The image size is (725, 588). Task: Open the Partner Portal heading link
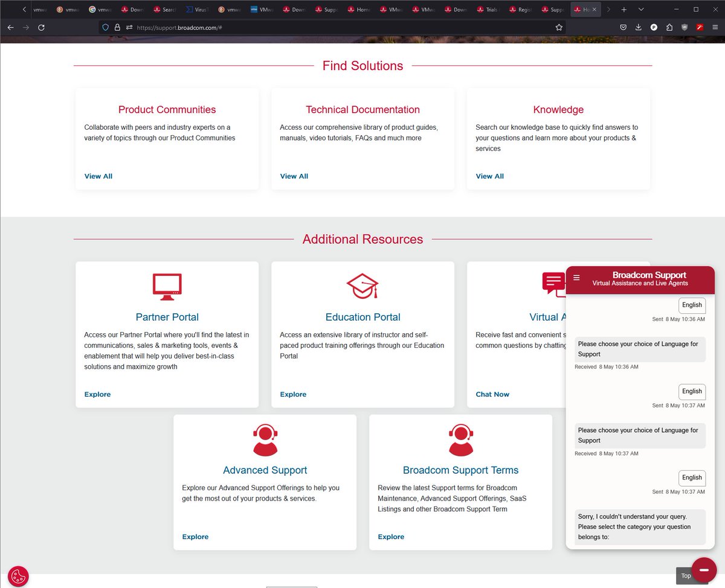coord(167,317)
